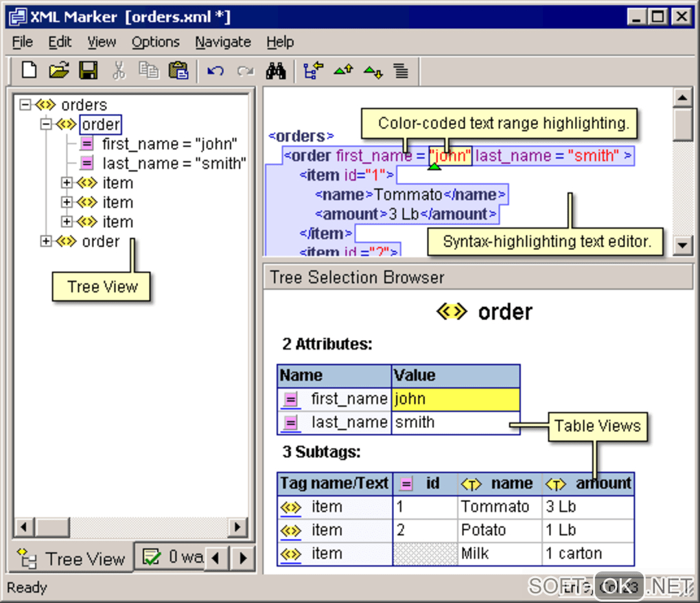Click the Cut scissors icon
The image size is (700, 603).
click(119, 71)
